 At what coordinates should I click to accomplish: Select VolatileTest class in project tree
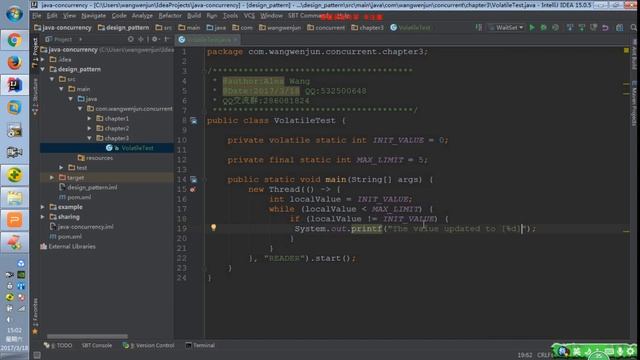click(107, 148)
